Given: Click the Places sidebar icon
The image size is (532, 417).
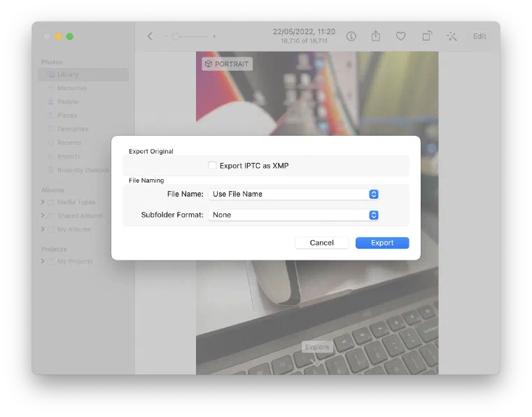Looking at the screenshot, I should click(50, 115).
